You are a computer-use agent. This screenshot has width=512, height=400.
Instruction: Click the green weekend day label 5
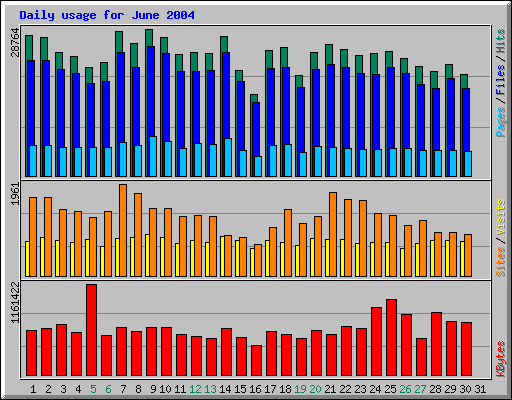[x=93, y=389]
